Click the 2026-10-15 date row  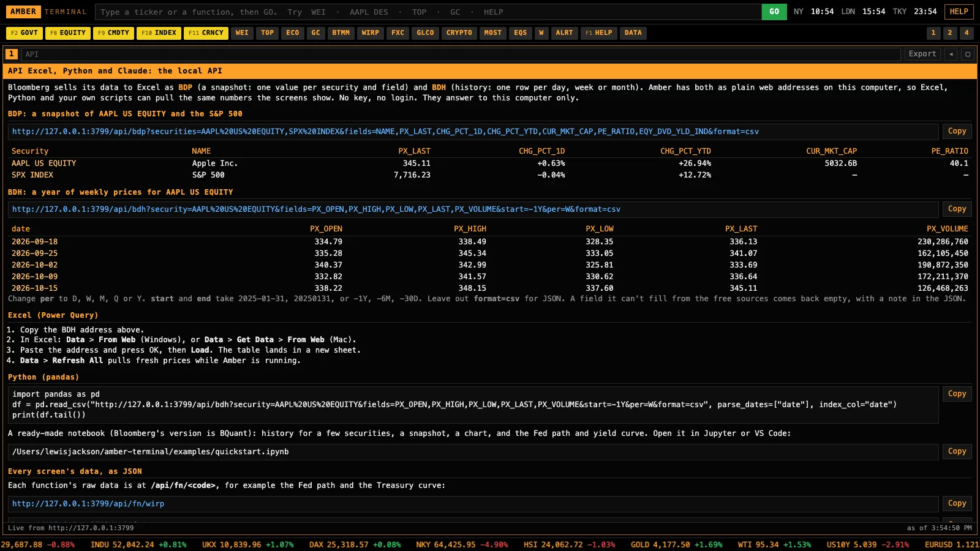[x=490, y=288]
